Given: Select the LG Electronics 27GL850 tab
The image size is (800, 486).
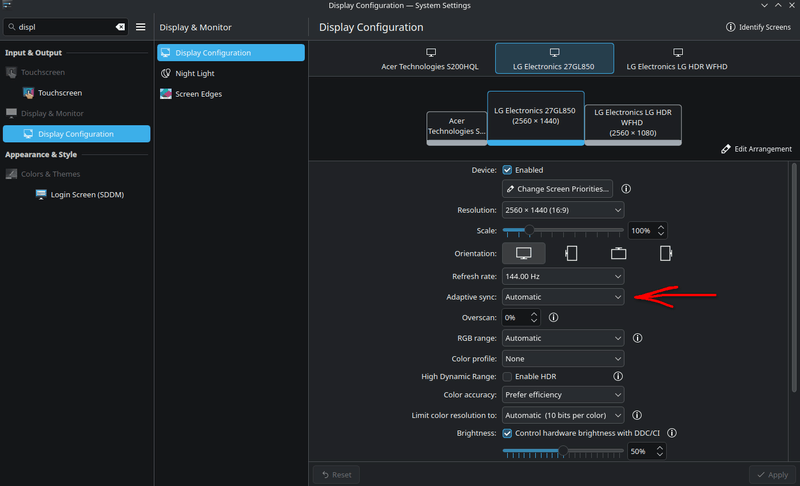Looking at the screenshot, I should 554,59.
